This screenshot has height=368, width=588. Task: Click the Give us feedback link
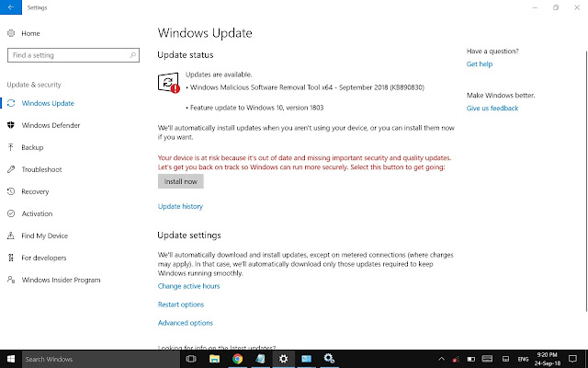pyautogui.click(x=492, y=109)
